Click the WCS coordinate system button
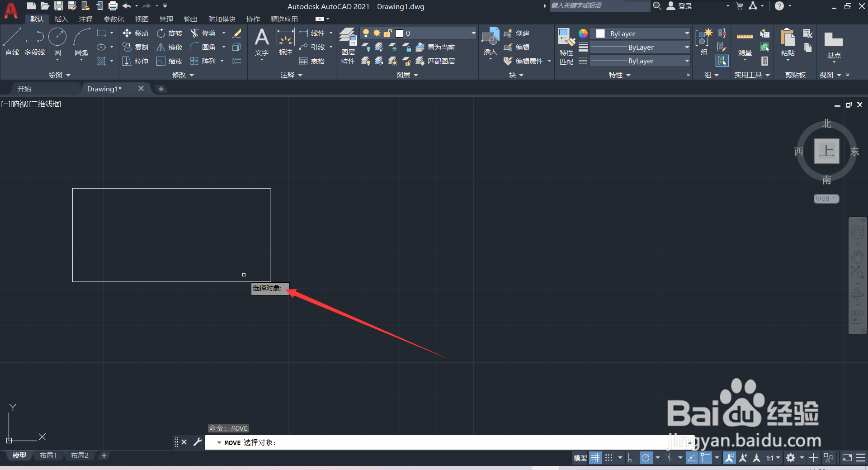 (826, 199)
